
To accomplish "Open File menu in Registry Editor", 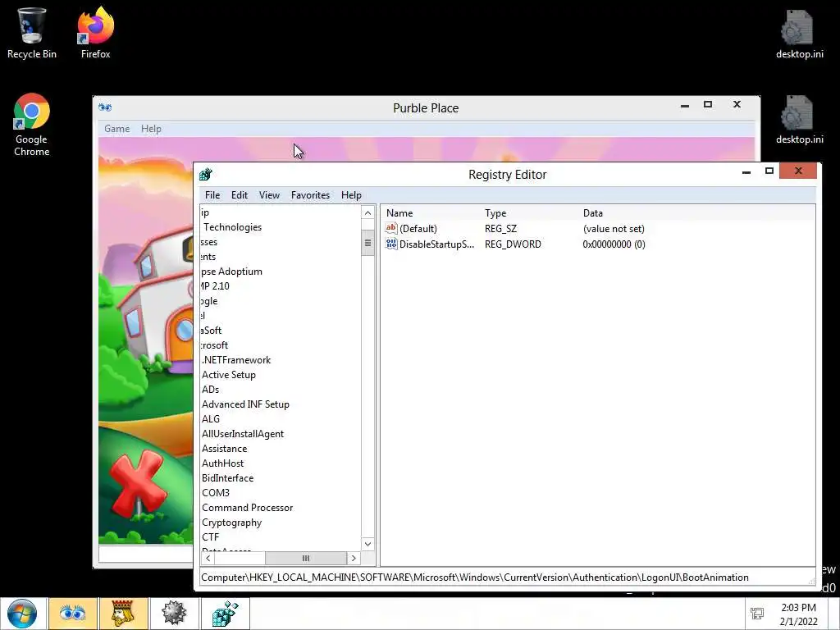I will pyautogui.click(x=212, y=195).
